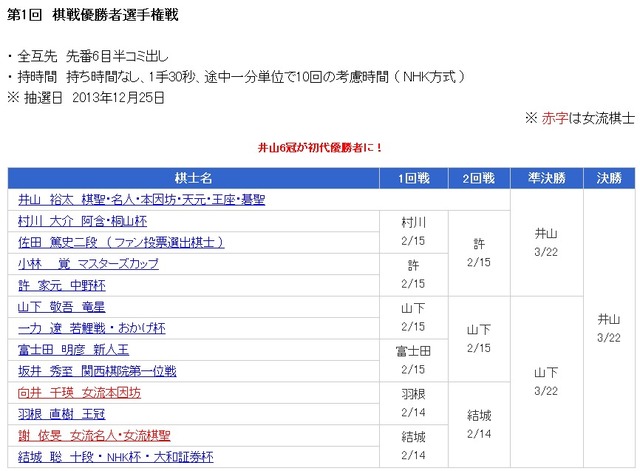Select the 許 2/15 result in 2回戦 column

tap(479, 253)
